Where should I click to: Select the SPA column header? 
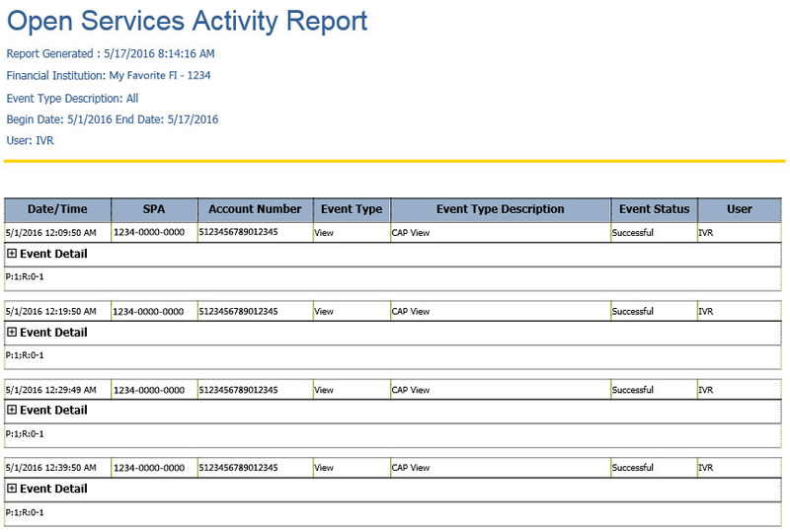pyautogui.click(x=154, y=209)
